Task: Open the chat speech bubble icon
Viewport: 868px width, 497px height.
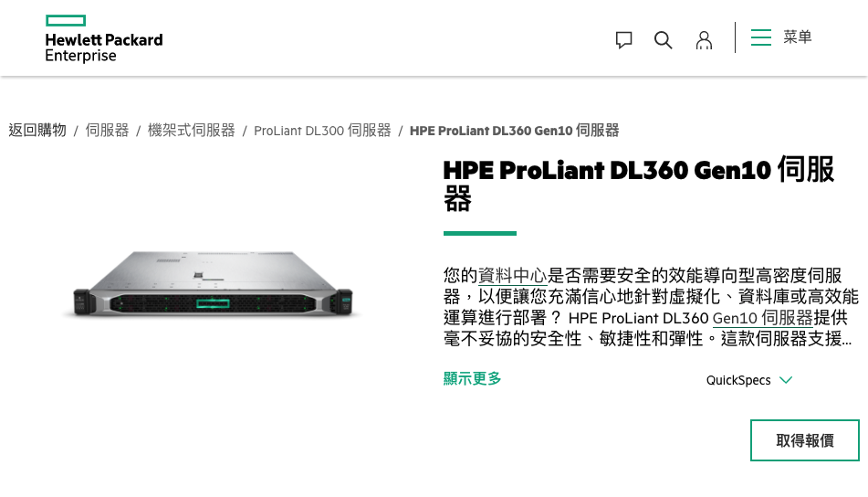Action: coord(624,40)
